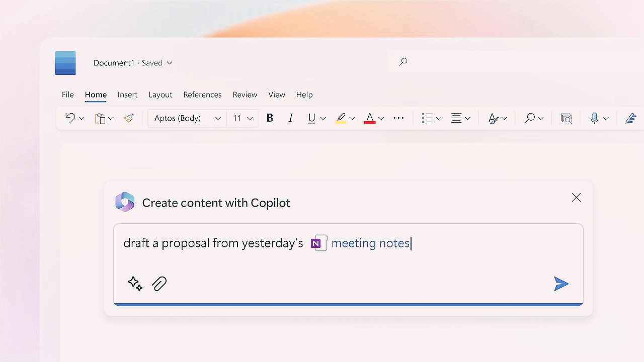Viewport: 644px width, 362px height.
Task: Expand the Dictate options dropdown arrow
Action: pos(606,119)
